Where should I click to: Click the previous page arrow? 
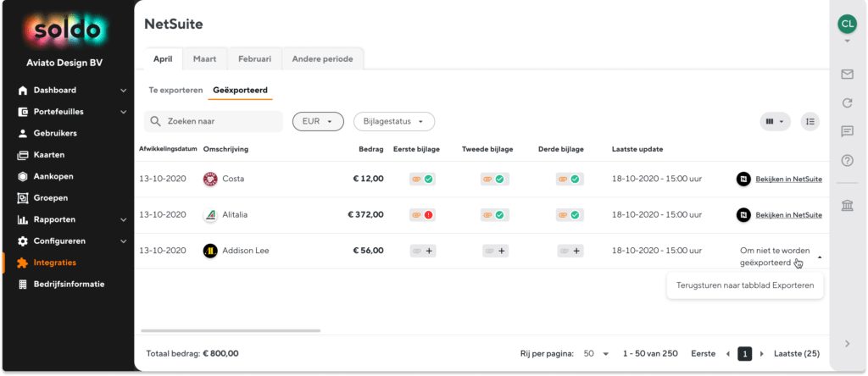[x=728, y=354]
